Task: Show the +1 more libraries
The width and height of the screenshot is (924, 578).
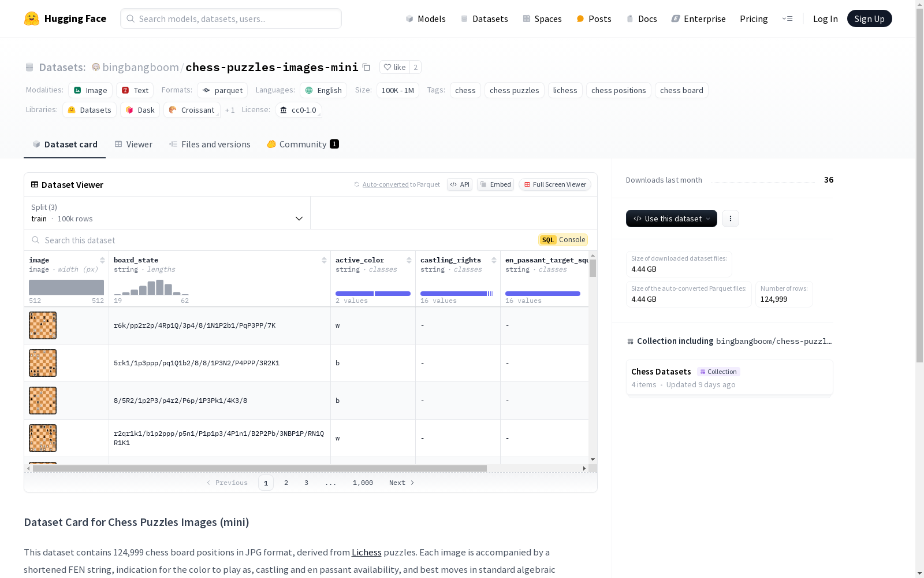Action: pyautogui.click(x=230, y=110)
